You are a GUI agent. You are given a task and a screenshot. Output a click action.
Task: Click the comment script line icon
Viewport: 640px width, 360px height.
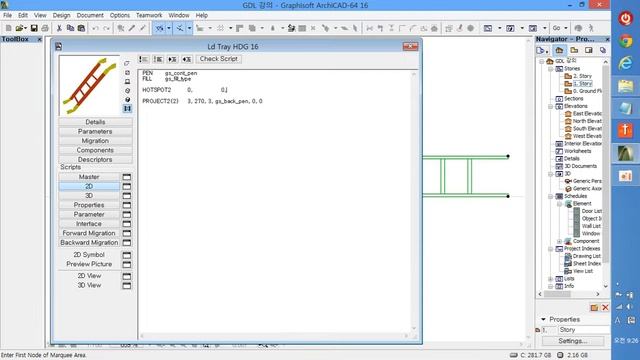tap(144, 59)
